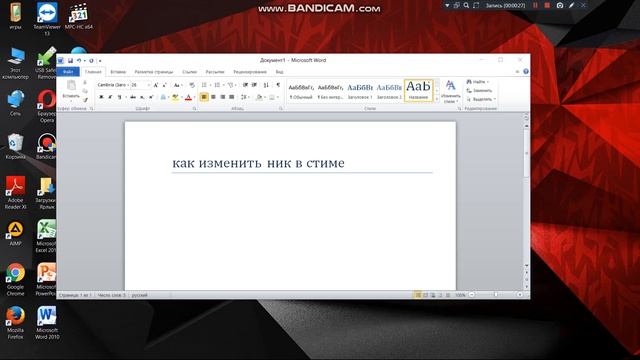This screenshot has height=360, width=640.
Task: Click the Clear Formatting icon
Action: (x=192, y=85)
